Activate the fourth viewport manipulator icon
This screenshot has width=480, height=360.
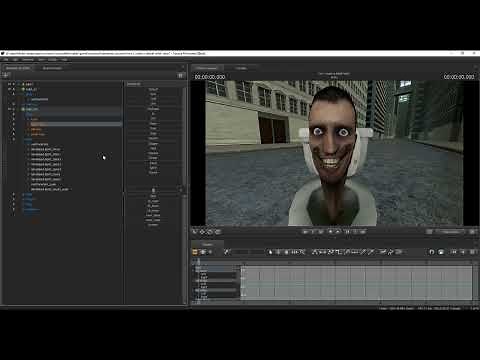click(218, 231)
